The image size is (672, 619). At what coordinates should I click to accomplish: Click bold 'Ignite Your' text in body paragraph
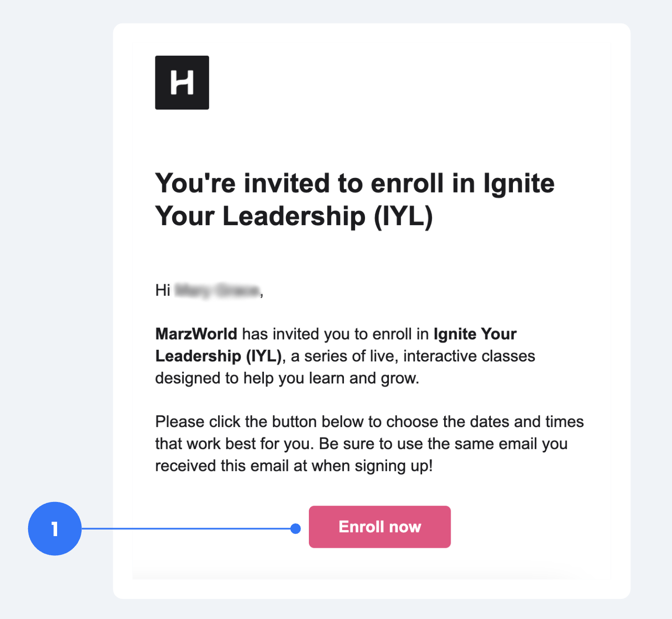coord(475,334)
